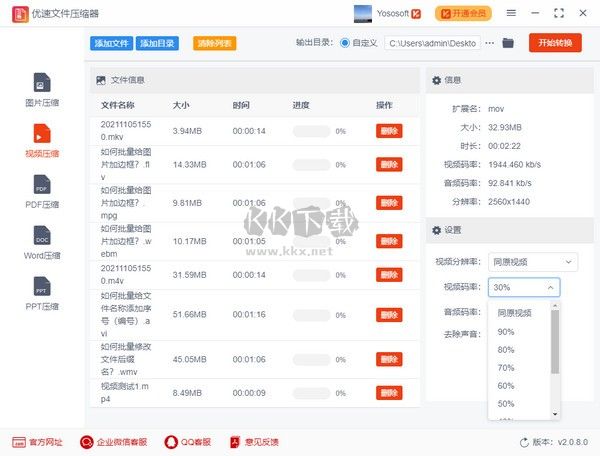Click the 时间 column header
Image resolution: width=600 pixels, height=456 pixels.
241,105
